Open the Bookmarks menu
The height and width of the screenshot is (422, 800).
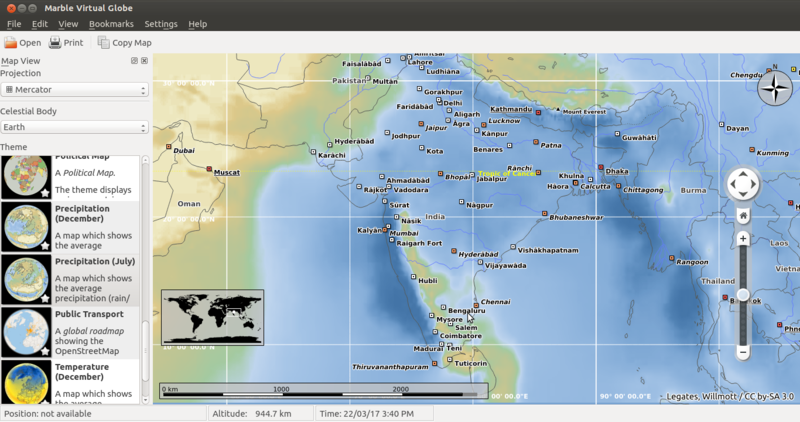click(x=111, y=24)
